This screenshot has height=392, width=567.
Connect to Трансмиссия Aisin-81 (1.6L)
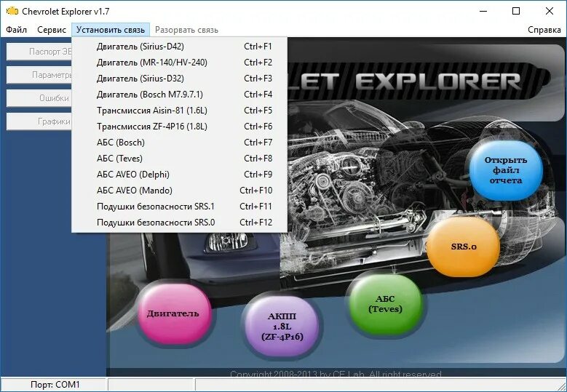(179, 111)
